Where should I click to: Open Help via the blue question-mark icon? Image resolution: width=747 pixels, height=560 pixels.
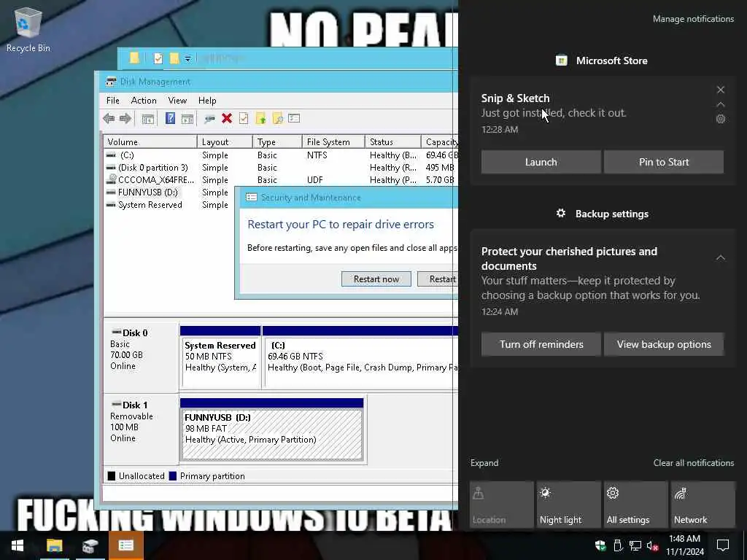[x=170, y=119]
